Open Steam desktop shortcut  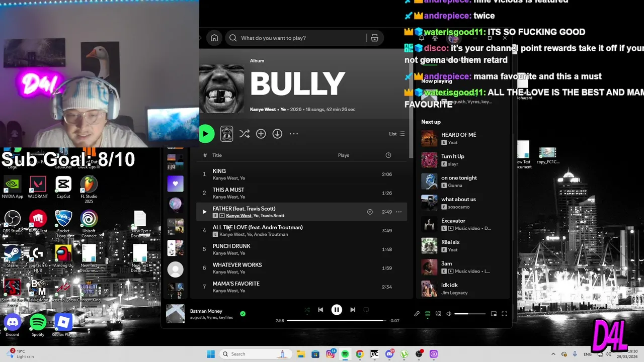13,256
